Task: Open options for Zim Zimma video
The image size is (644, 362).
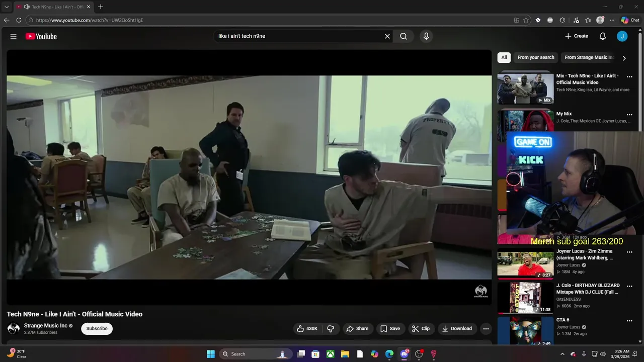Action: [x=629, y=252]
